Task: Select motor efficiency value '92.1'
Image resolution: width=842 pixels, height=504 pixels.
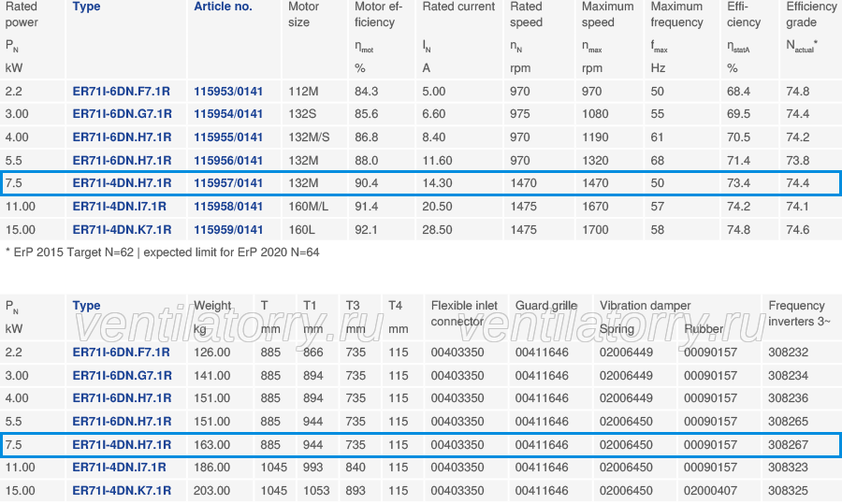Action: [x=366, y=230]
